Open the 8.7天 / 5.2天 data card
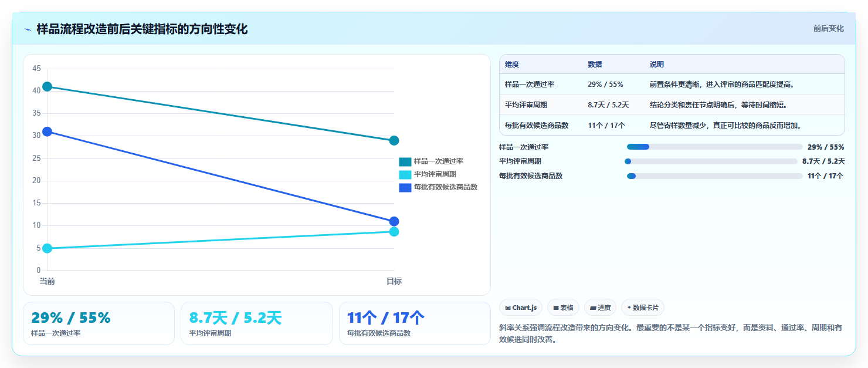 pos(257,323)
